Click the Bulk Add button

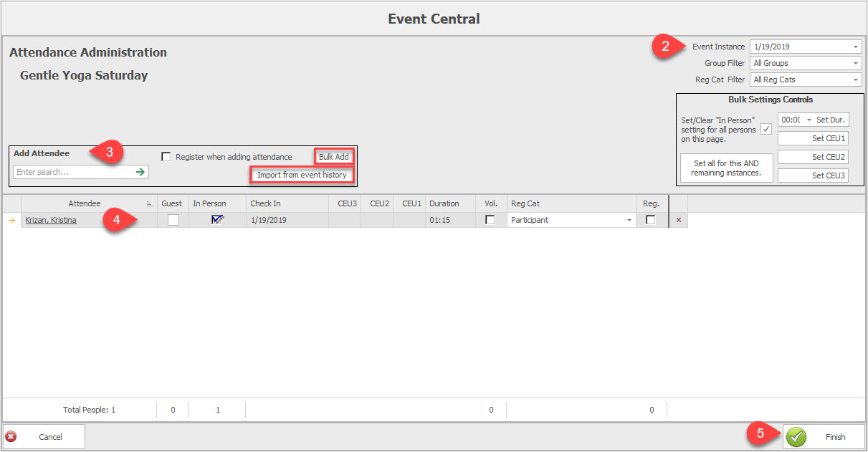click(x=334, y=157)
